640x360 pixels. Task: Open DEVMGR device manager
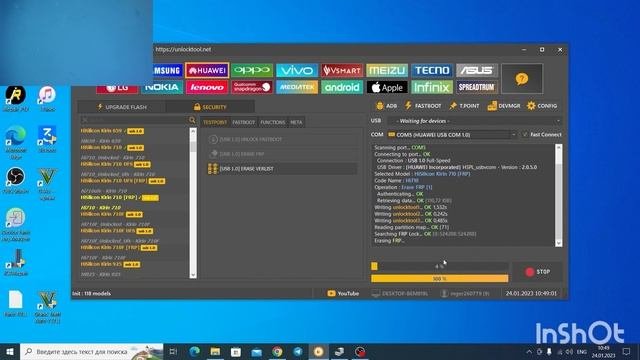coord(504,106)
